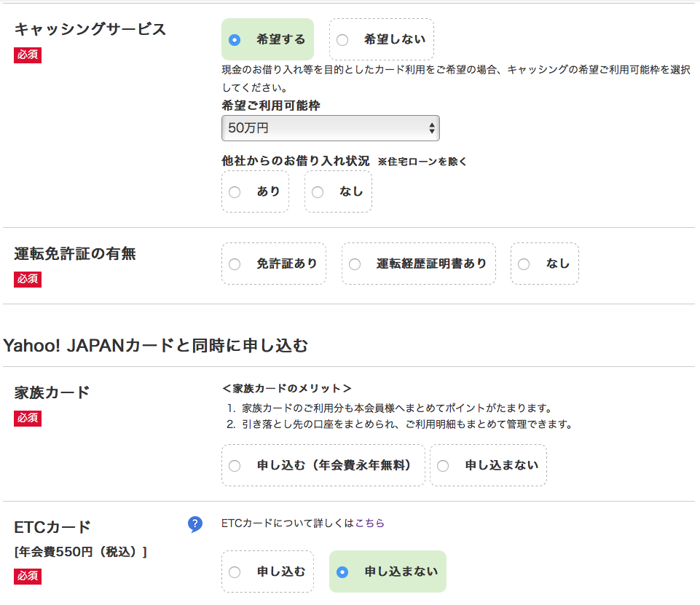This screenshot has width=700, height=605.
Task: Open the 希望ご利用可能枠 dropdown showing 50万円
Action: [x=330, y=128]
